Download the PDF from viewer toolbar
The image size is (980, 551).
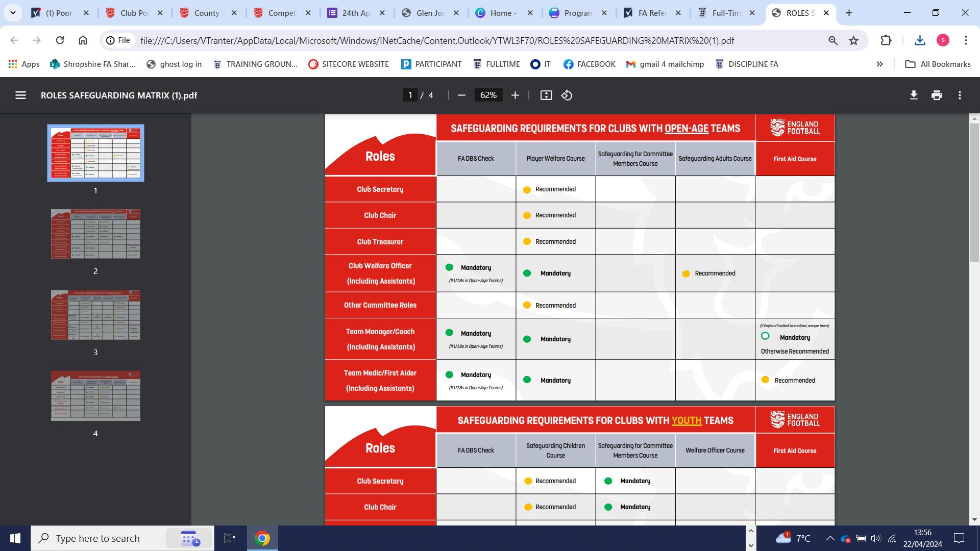[x=914, y=95]
